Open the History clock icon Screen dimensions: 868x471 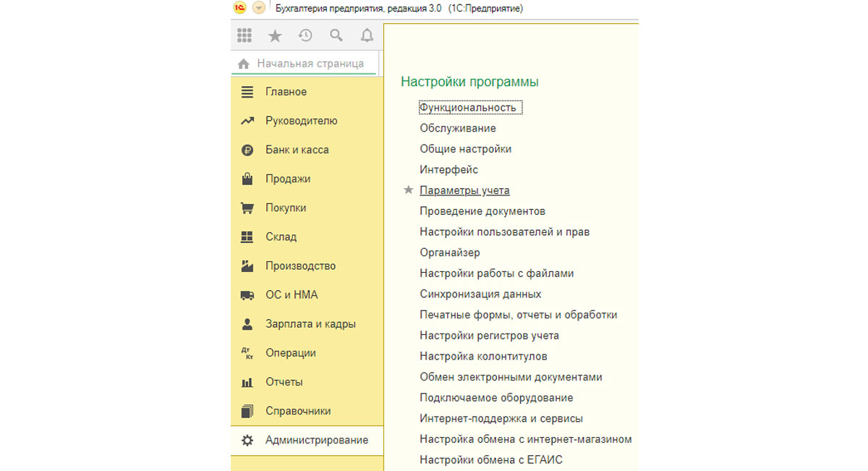305,35
